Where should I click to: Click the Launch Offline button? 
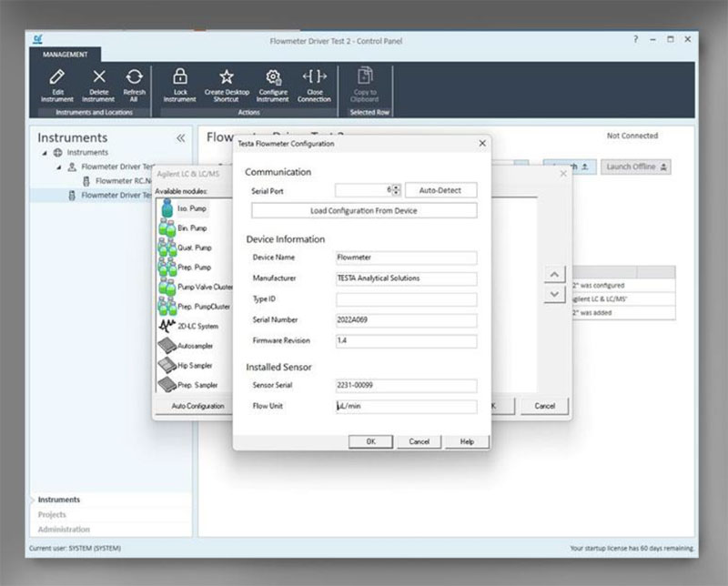pyautogui.click(x=635, y=167)
